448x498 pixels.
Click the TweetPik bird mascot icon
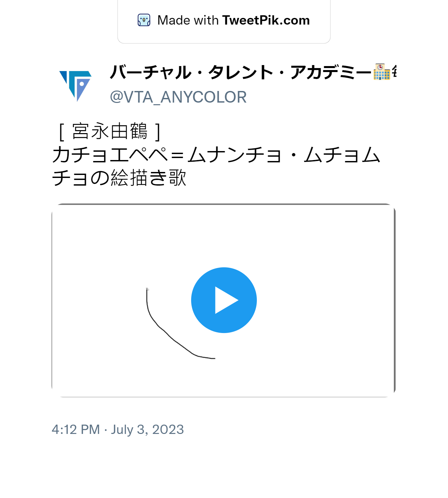144,20
